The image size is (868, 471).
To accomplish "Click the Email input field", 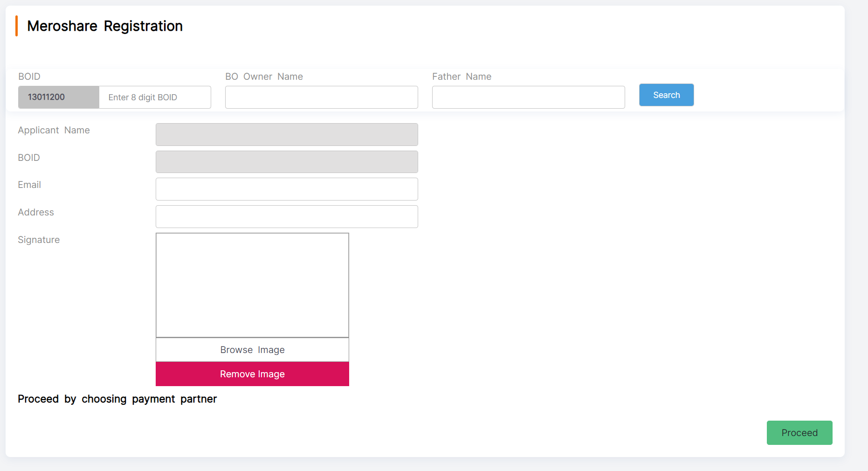I will tap(287, 189).
